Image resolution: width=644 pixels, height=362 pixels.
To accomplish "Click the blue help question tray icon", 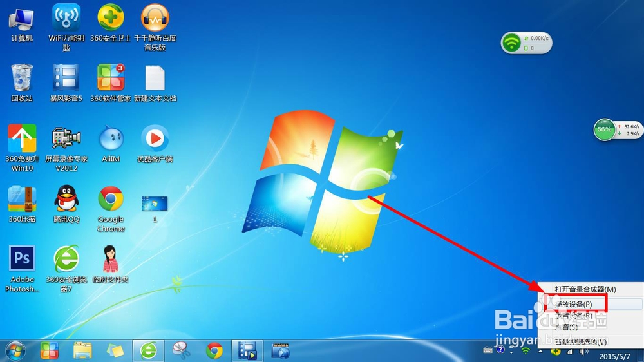I will tap(500, 350).
